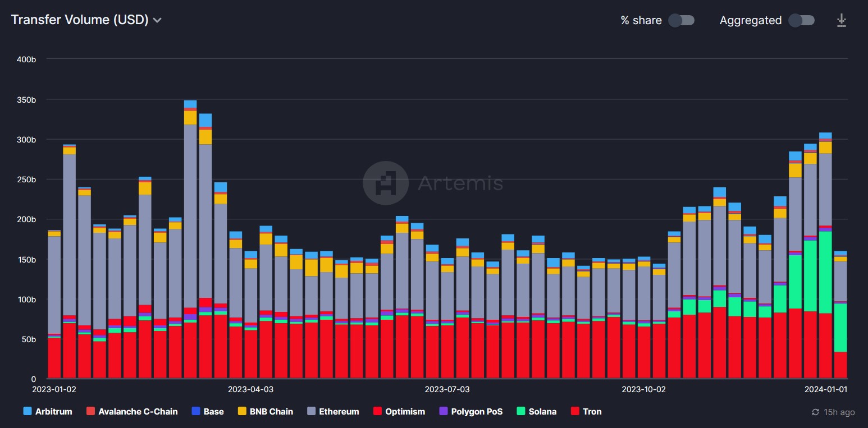Screen dimensions: 868x428
Task: Click the 2023-07-03 axis date label
Action: tap(447, 389)
